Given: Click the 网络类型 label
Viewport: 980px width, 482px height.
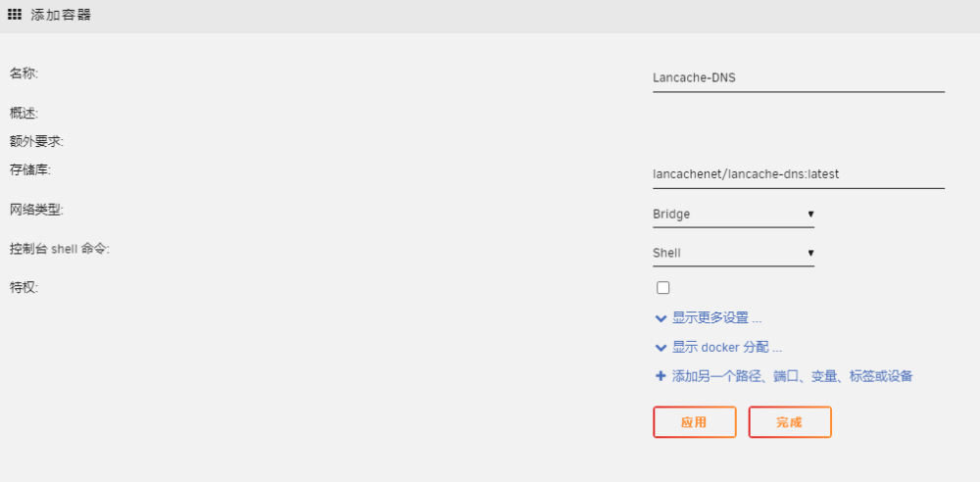Looking at the screenshot, I should pyautogui.click(x=36, y=210).
